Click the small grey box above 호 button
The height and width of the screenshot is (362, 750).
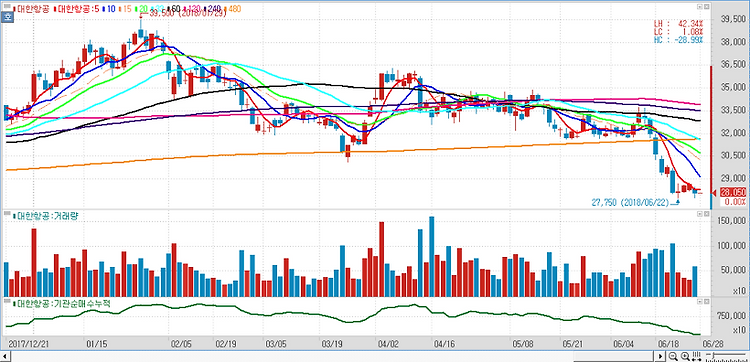click(7, 6)
